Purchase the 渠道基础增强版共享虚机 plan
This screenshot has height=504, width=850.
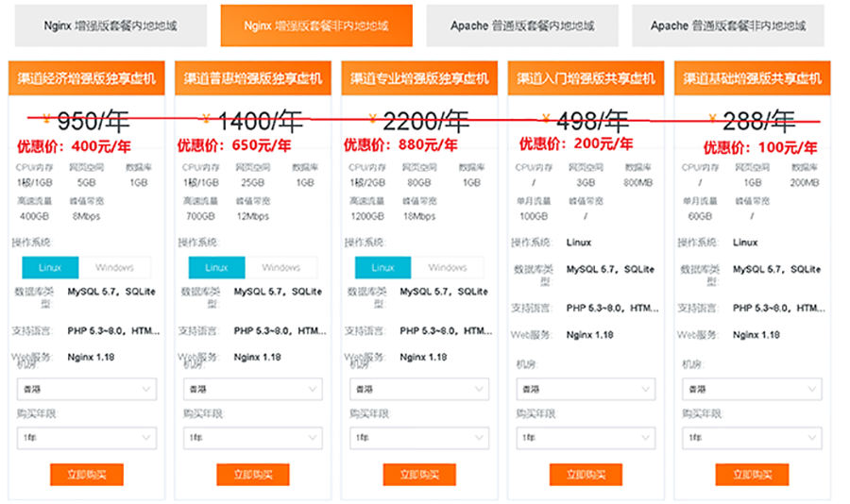pyautogui.click(x=751, y=475)
